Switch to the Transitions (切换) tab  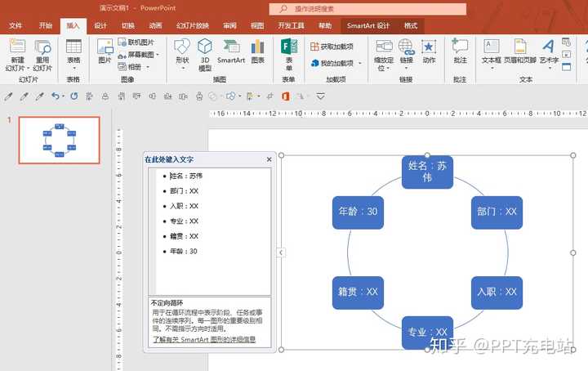[128, 25]
